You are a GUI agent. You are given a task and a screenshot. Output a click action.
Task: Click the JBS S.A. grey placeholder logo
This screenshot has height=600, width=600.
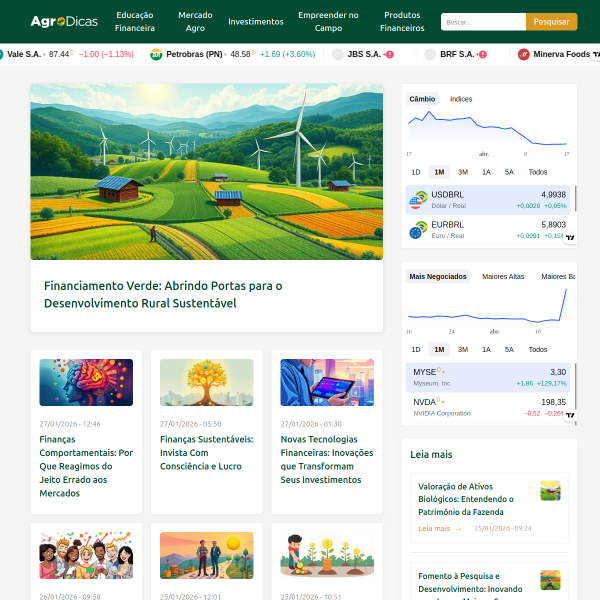click(x=338, y=54)
